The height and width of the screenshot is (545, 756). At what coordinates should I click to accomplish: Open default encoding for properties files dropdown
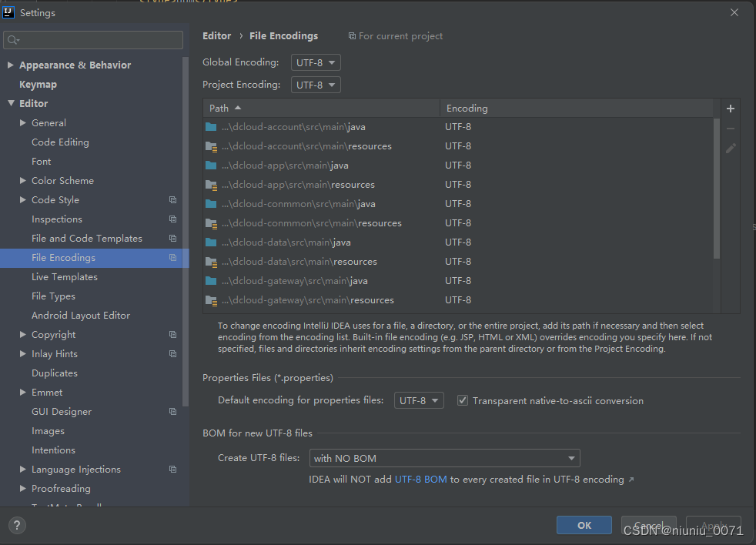[x=419, y=400]
